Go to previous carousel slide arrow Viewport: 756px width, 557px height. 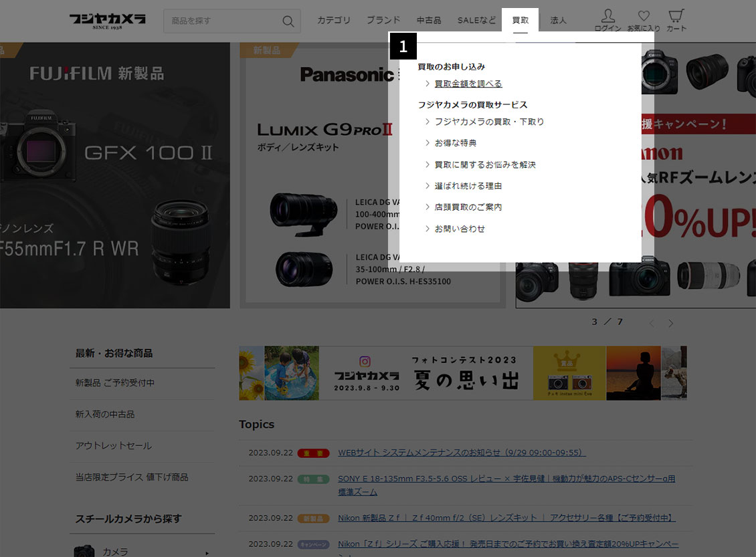[652, 323]
